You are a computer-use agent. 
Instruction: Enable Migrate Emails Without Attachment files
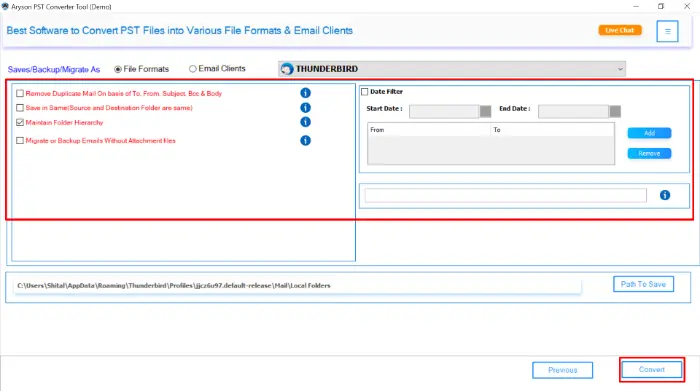click(20, 141)
